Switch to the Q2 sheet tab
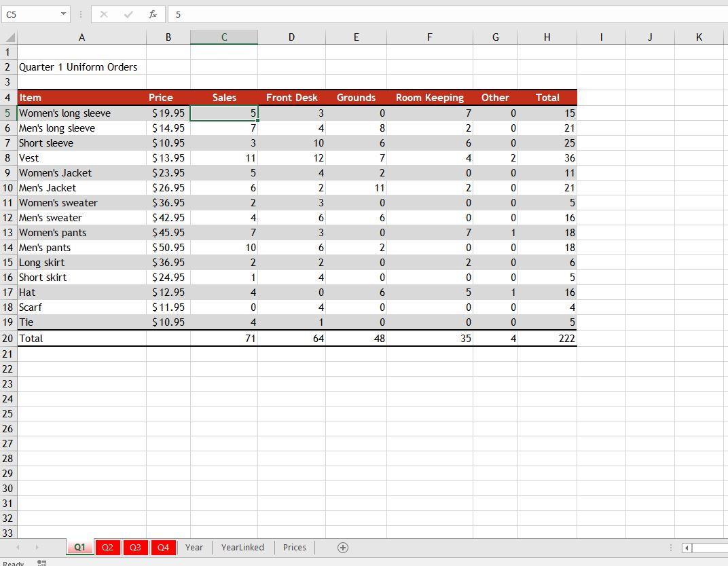 pyautogui.click(x=107, y=547)
